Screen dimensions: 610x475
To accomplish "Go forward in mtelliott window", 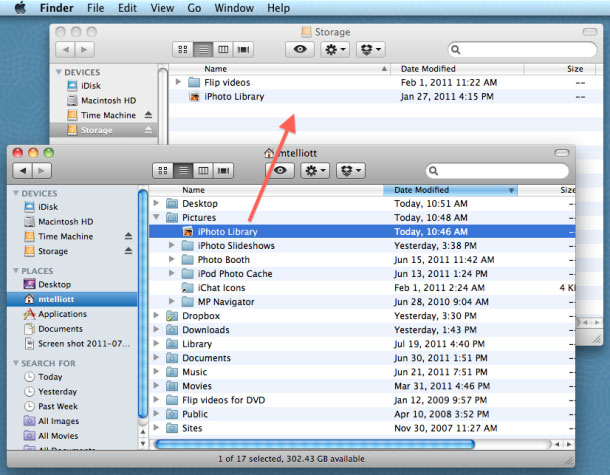I will click(42, 170).
